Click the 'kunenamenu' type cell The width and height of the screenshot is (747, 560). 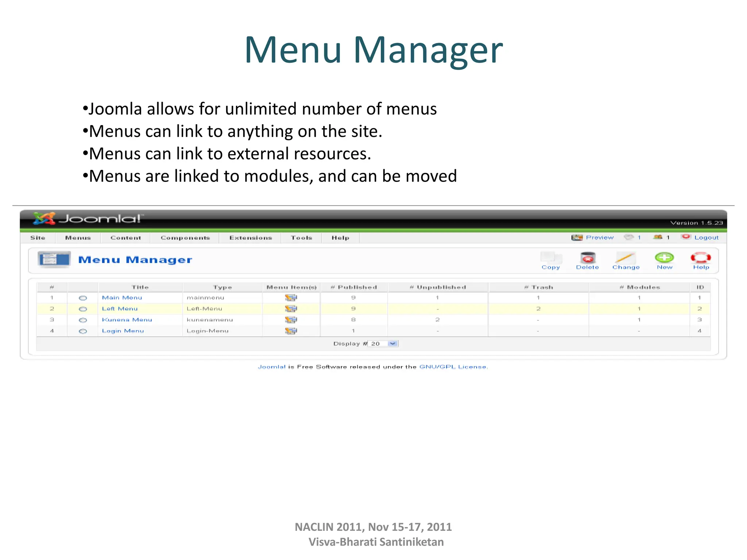(210, 320)
